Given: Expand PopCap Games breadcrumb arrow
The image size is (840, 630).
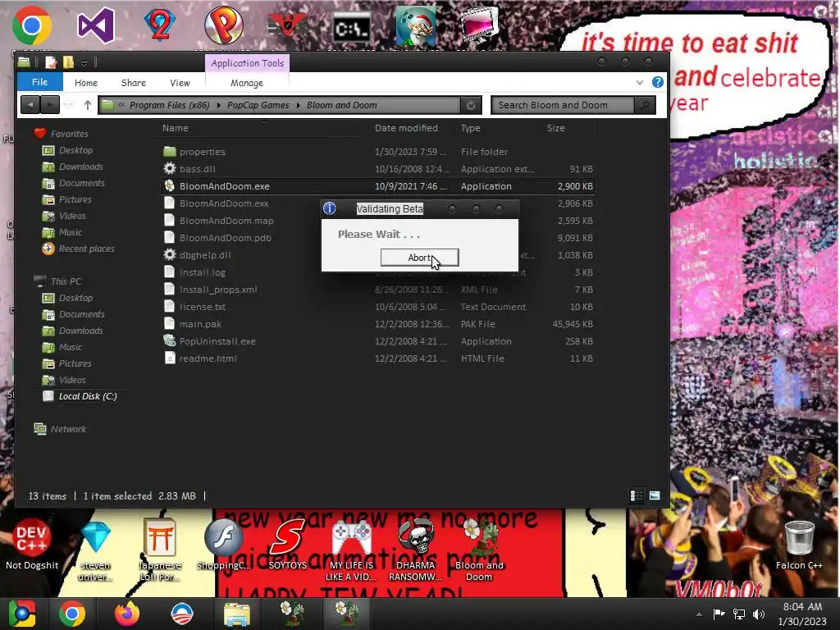Looking at the screenshot, I should coord(299,106).
